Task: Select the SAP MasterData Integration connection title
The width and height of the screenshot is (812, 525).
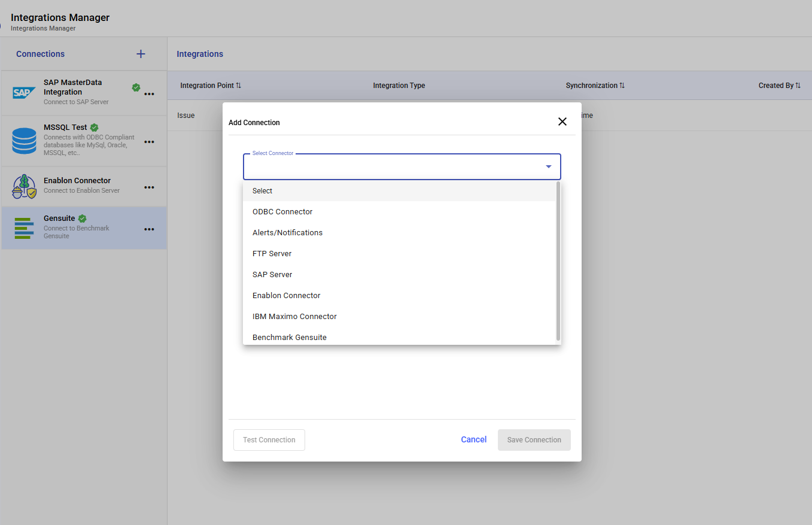Action: point(73,87)
